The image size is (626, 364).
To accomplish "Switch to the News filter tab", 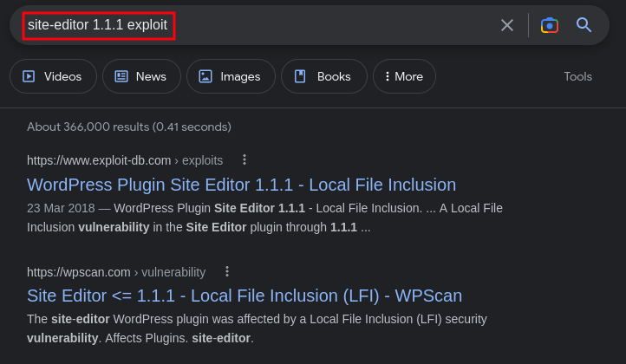I will (x=141, y=76).
